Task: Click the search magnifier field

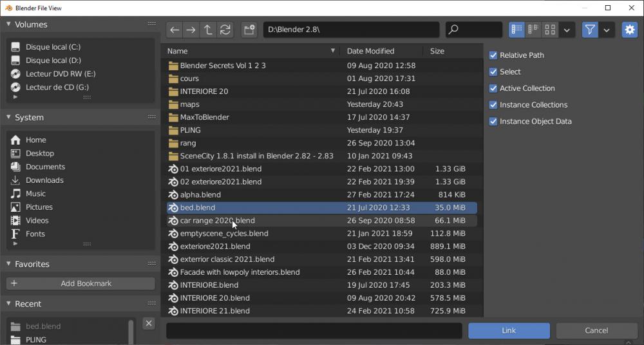Action: (x=474, y=30)
